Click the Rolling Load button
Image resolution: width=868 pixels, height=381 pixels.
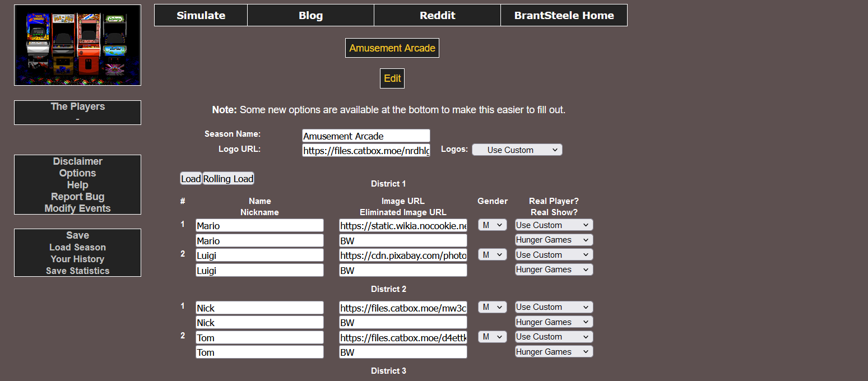click(x=228, y=179)
